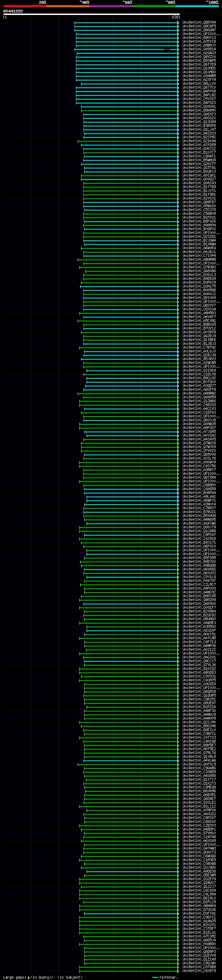The height and width of the screenshot is (980, 222).
Task: Select the UniRef100_C1M3E9 label
Action: (x=199, y=860)
